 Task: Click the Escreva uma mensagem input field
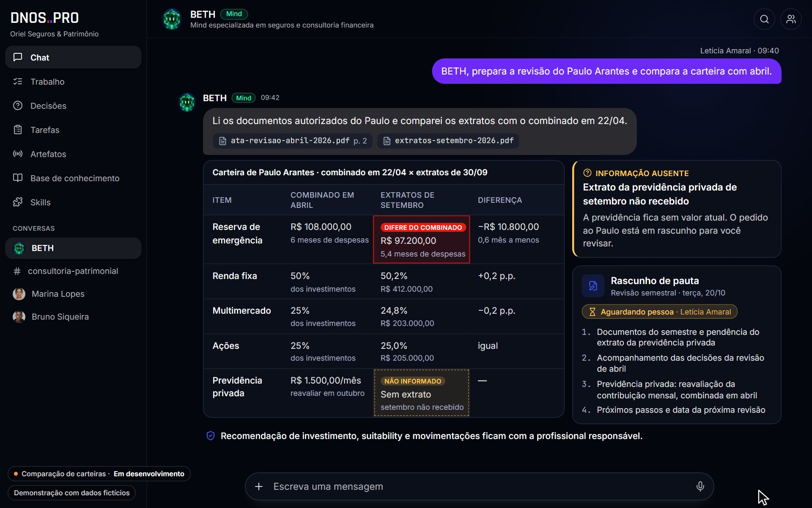479,486
